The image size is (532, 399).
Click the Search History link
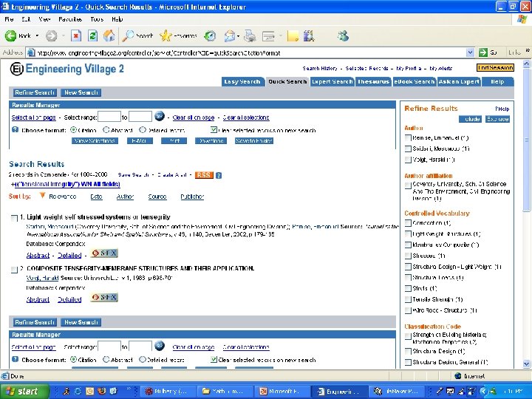pyautogui.click(x=320, y=68)
